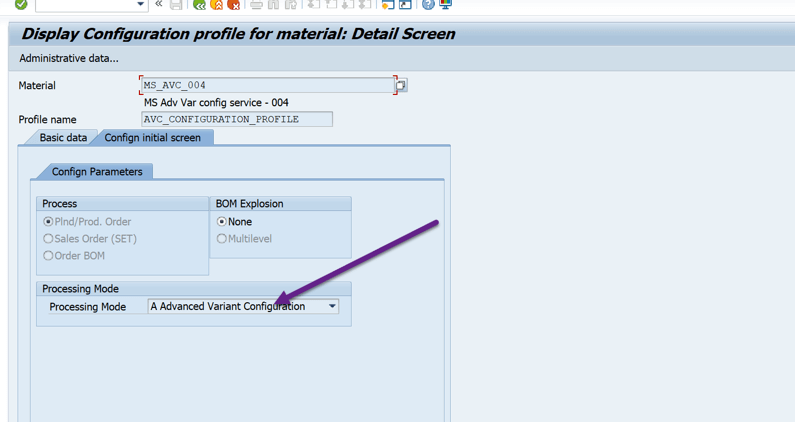Viewport: 798px width, 422px height.
Task: Click the search help icon beside Material field
Action: 401,85
